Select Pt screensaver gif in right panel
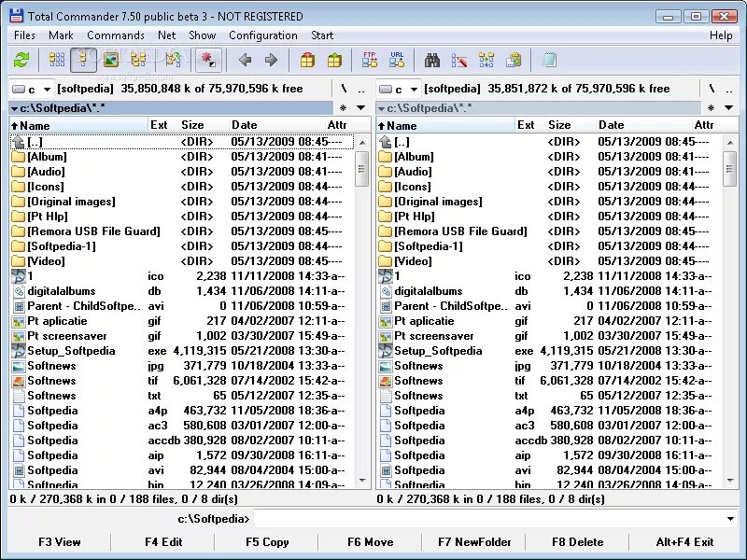Image resolution: width=747 pixels, height=560 pixels. pos(434,336)
